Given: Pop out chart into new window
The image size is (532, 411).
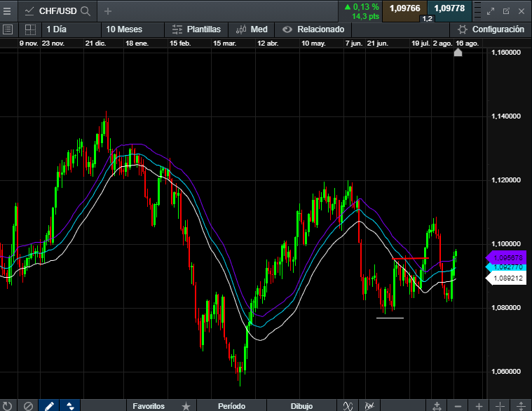Looking at the screenshot, I should (x=506, y=11).
